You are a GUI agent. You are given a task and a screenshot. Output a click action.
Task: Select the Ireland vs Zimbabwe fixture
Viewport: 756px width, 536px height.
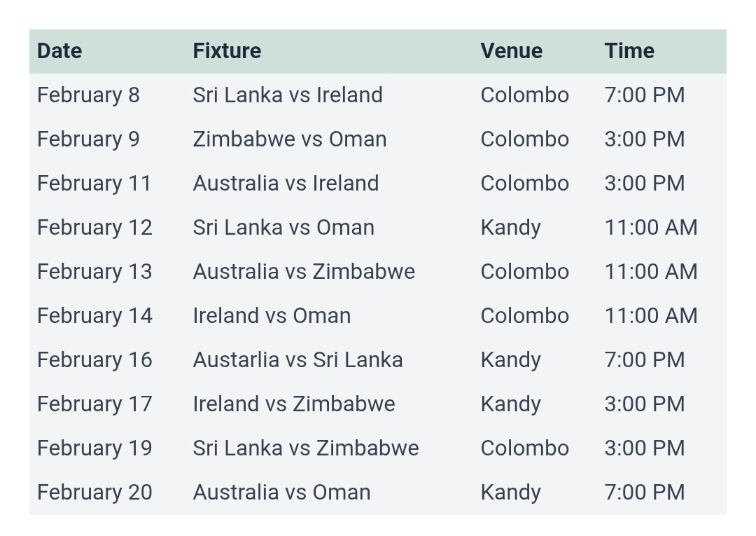pos(294,404)
